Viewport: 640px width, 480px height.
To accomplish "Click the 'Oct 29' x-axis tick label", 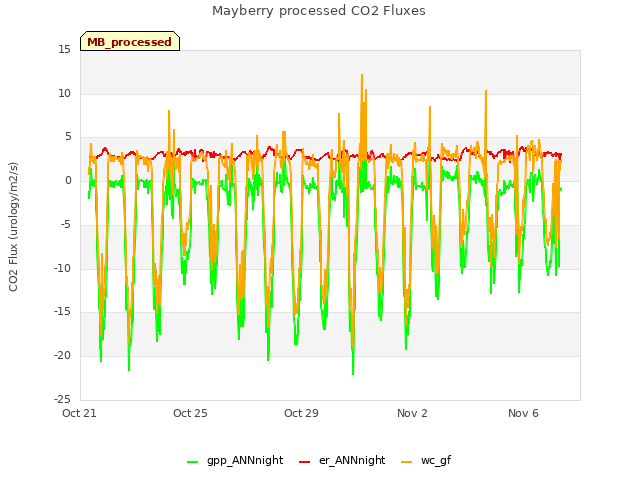I will (x=301, y=413).
